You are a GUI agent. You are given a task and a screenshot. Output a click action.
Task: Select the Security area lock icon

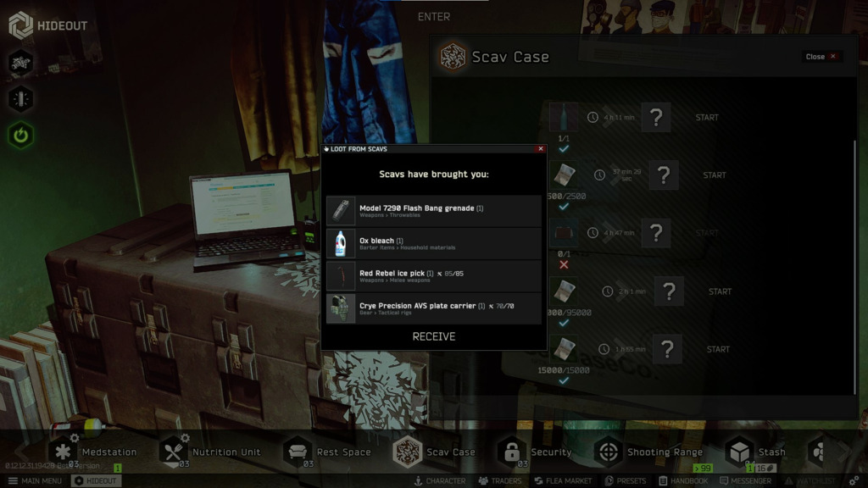click(x=511, y=452)
